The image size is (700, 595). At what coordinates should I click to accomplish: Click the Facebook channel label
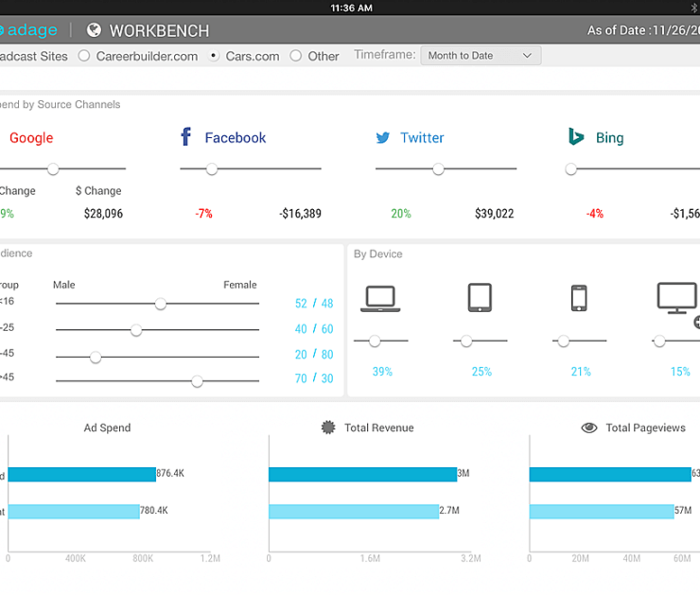[236, 137]
